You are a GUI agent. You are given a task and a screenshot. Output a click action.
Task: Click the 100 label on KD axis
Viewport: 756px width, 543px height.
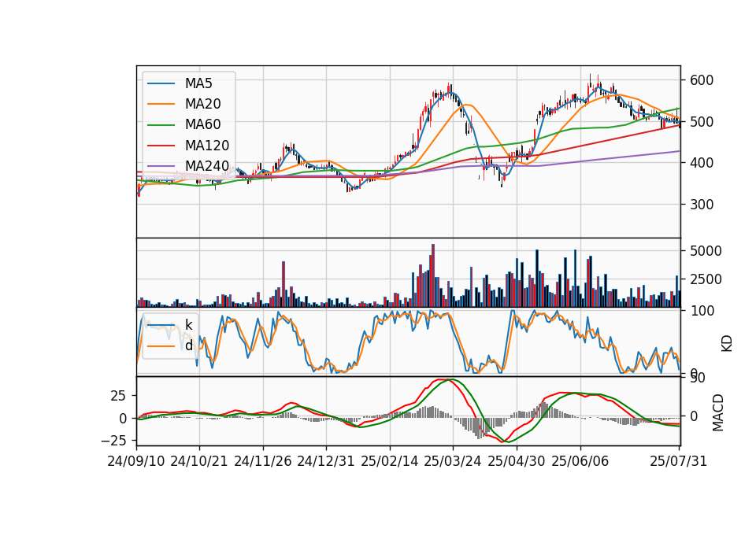point(702,311)
